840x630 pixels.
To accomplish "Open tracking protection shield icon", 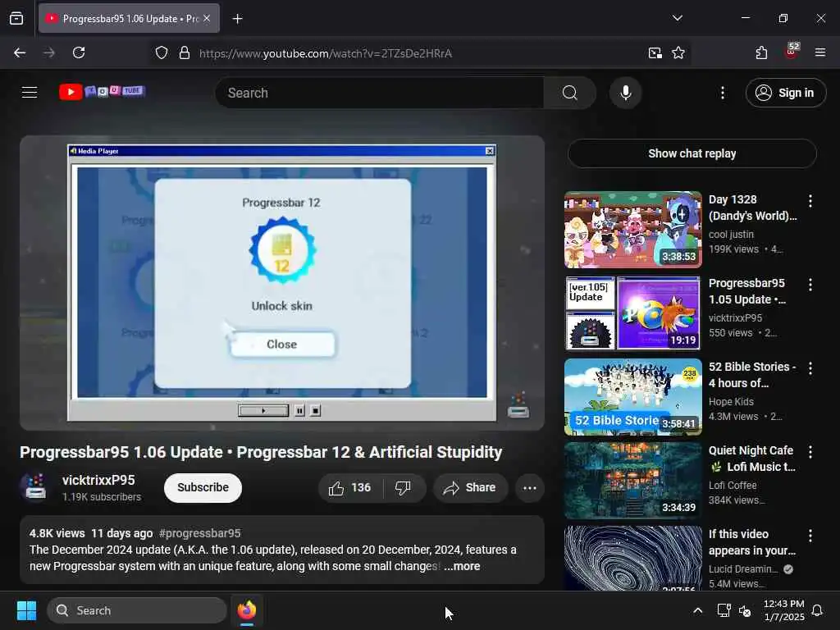I will pyautogui.click(x=162, y=52).
